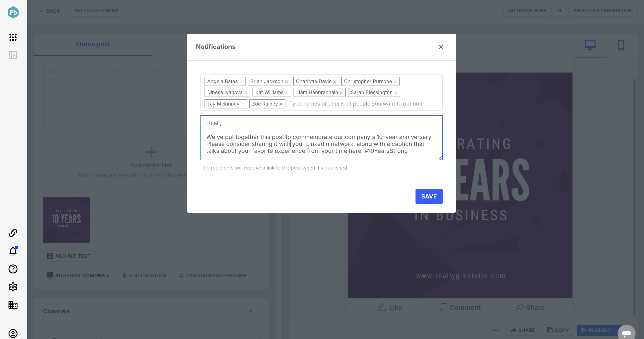Click the bottom SHARE button
644x339 pixels.
[x=522, y=330]
